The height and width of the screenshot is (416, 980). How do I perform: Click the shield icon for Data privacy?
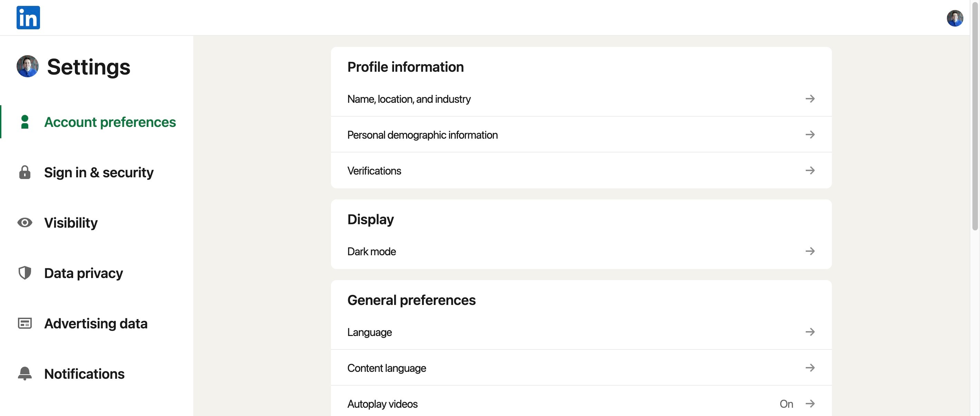25,273
